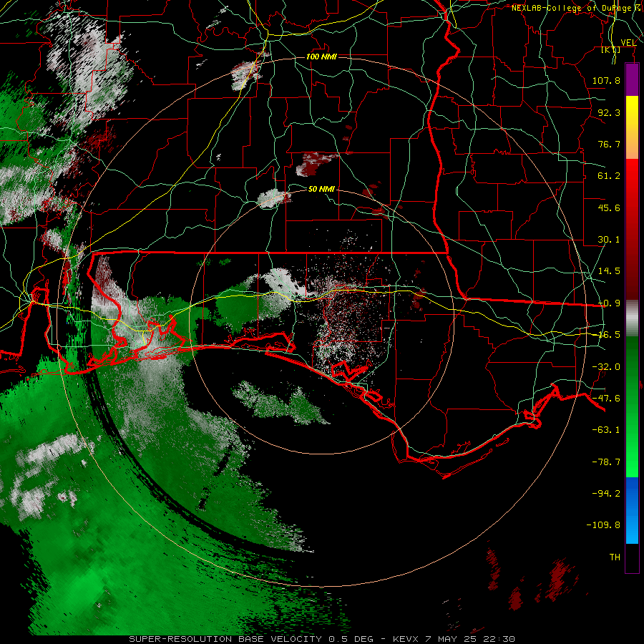
Task: Click the [KT] units label
Action: (x=611, y=49)
